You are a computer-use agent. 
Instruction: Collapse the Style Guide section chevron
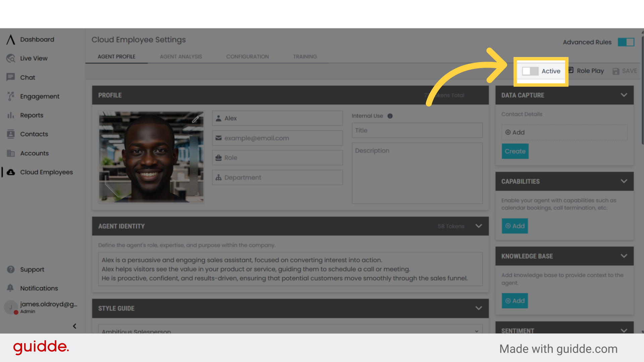[479, 308]
